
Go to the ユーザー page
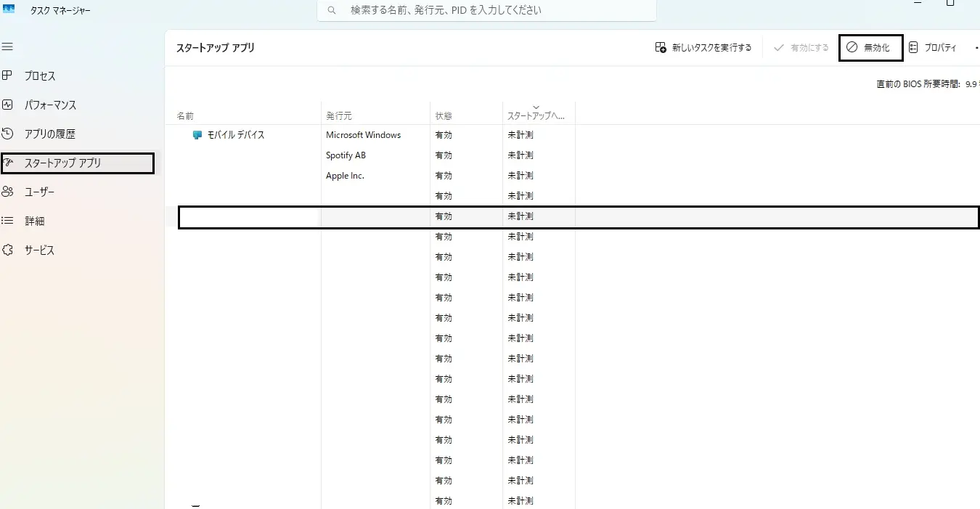tap(39, 192)
